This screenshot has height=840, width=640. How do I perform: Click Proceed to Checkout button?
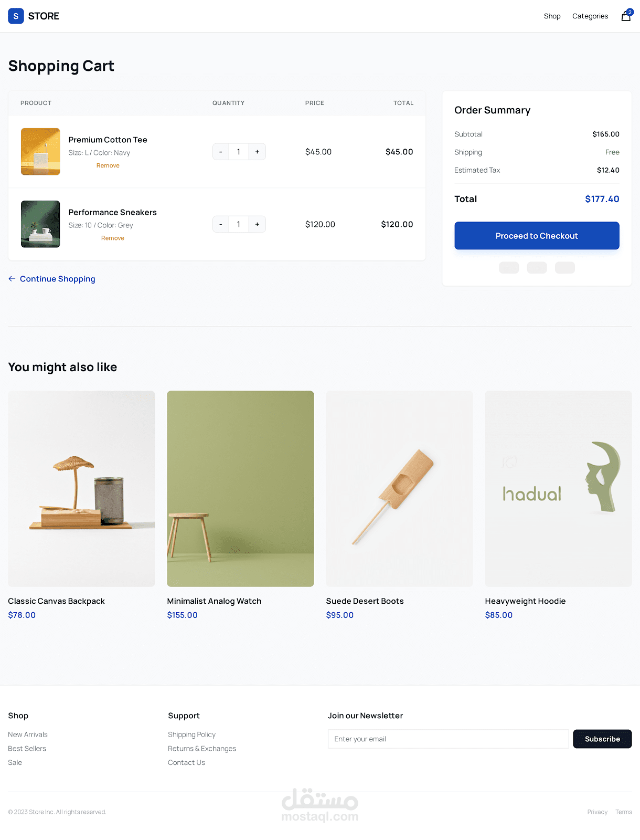537,236
